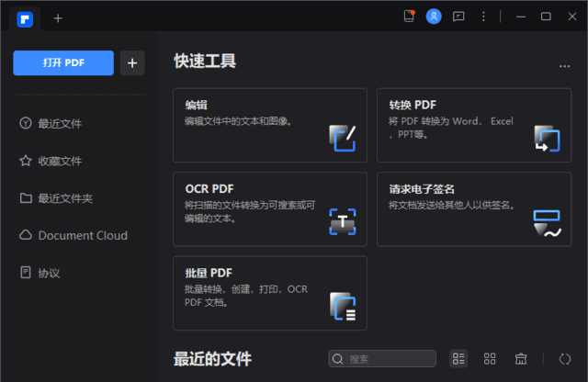Click the document icon beside 协议
588x382 pixels.
pyautogui.click(x=26, y=272)
